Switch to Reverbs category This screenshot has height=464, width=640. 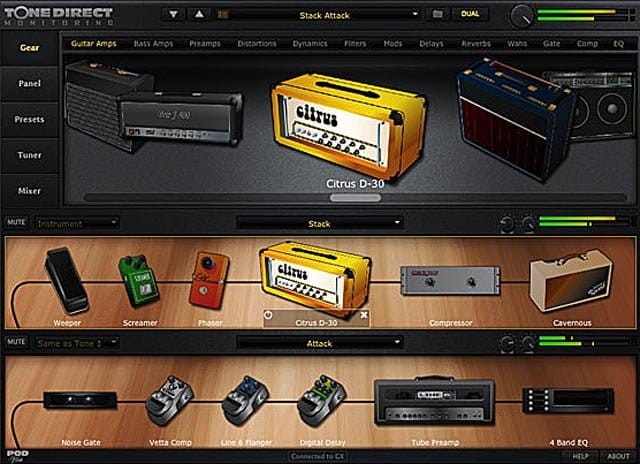(x=476, y=44)
